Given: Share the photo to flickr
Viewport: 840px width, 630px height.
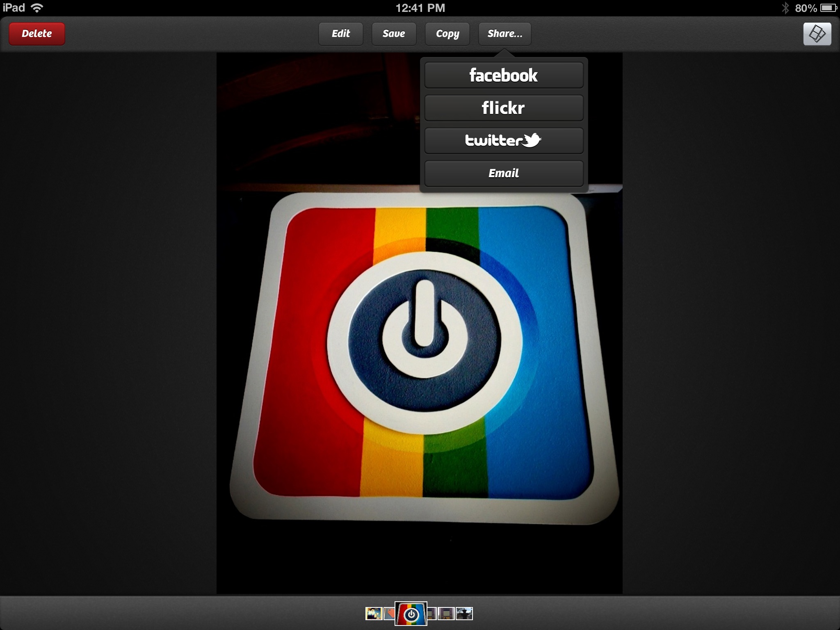Looking at the screenshot, I should [x=504, y=107].
